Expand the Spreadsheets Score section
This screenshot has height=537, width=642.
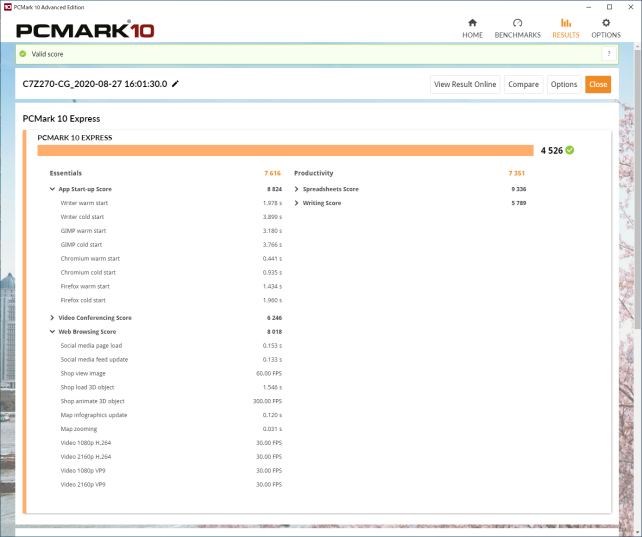click(296, 189)
